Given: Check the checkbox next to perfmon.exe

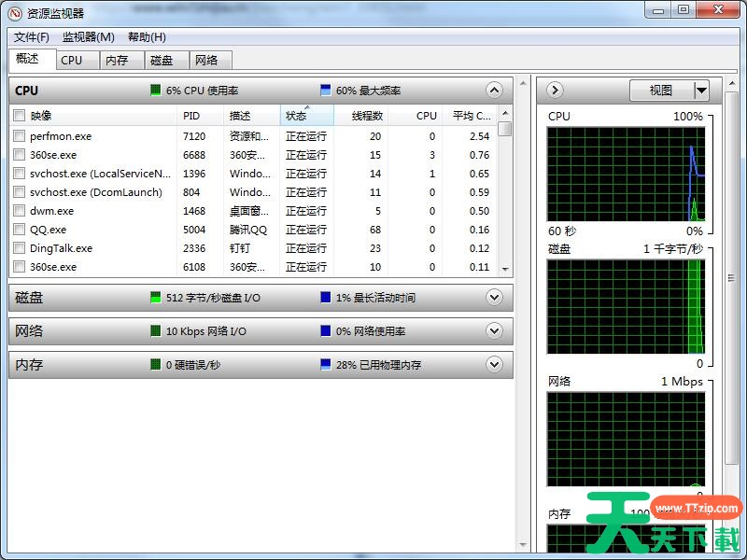Looking at the screenshot, I should tap(19, 135).
